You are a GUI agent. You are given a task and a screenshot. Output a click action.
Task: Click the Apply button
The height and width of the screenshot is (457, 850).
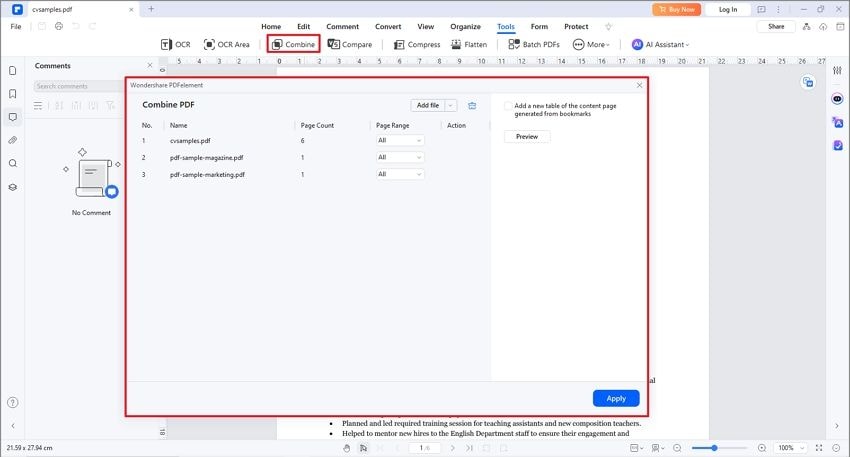[616, 398]
